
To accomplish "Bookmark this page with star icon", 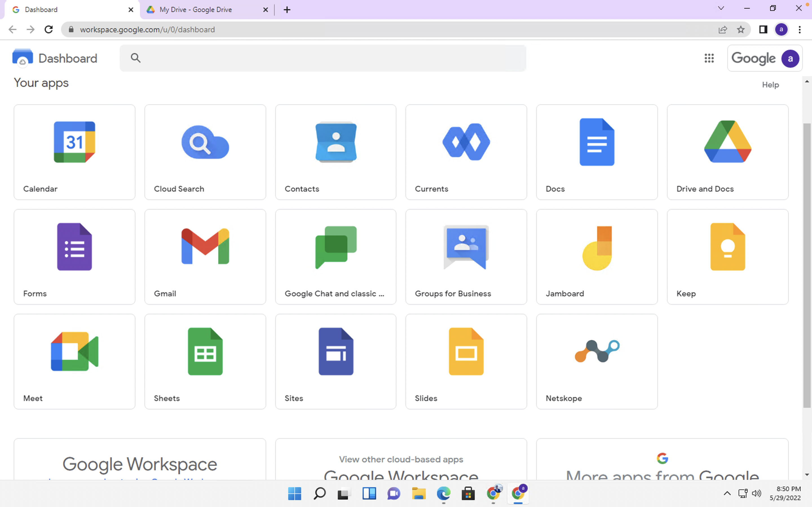I will (741, 30).
